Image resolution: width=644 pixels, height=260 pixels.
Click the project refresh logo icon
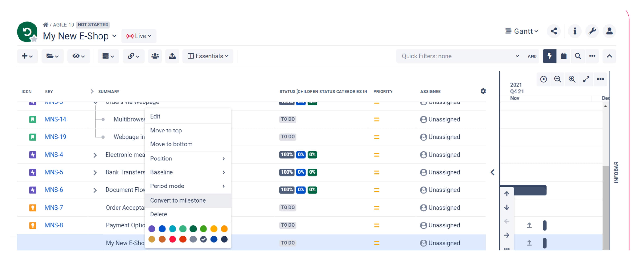(27, 32)
